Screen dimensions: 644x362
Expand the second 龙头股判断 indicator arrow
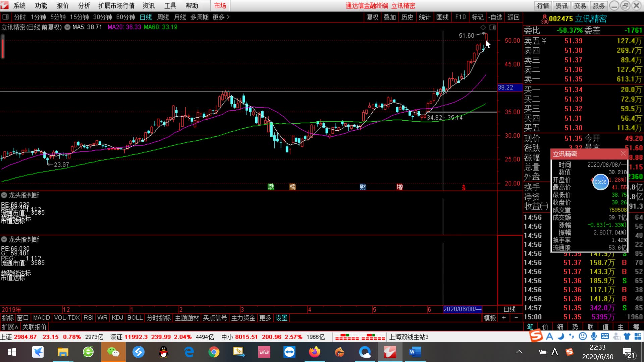[x=4, y=239]
